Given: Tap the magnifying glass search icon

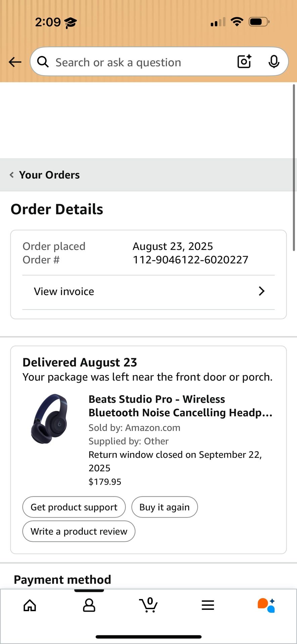Looking at the screenshot, I should (x=43, y=62).
